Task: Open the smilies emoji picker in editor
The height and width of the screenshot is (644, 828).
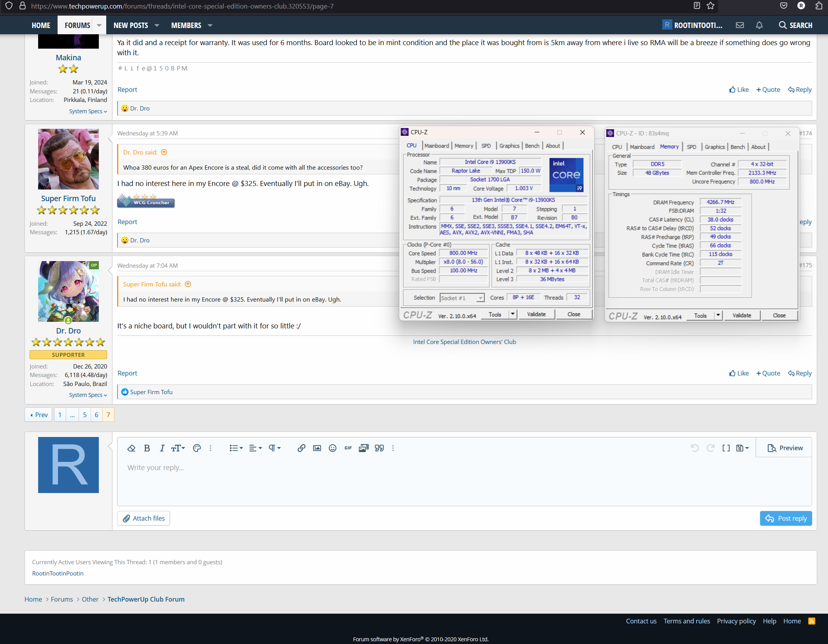Action: (332, 448)
